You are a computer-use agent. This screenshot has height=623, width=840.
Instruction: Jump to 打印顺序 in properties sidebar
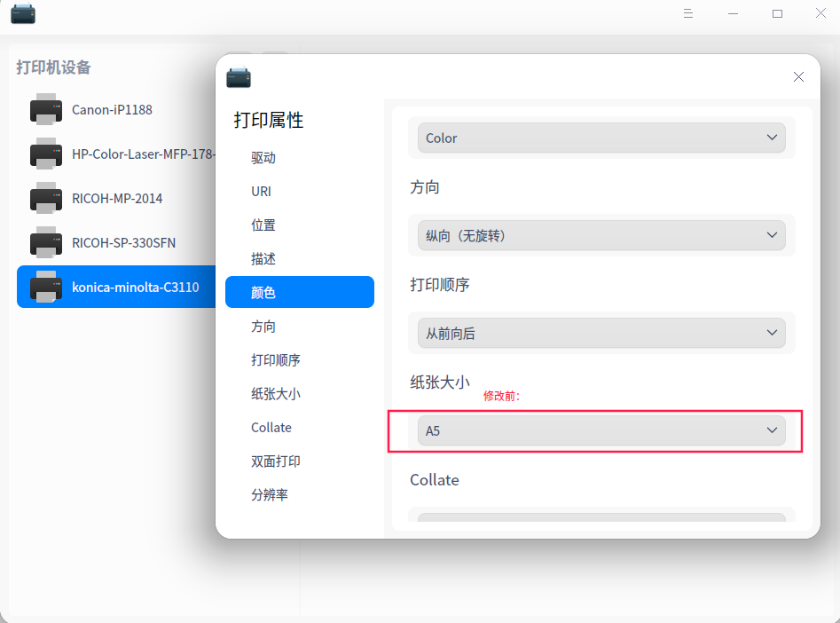click(300, 359)
